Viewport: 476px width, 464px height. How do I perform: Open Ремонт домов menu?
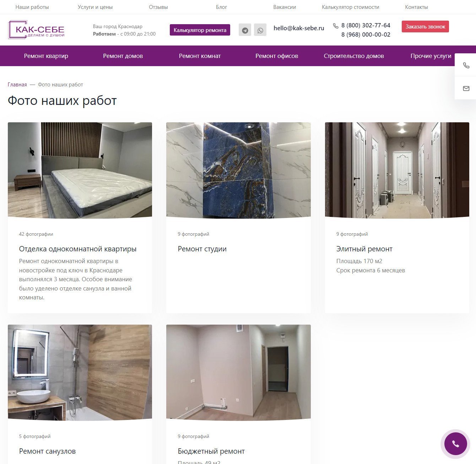(x=123, y=56)
